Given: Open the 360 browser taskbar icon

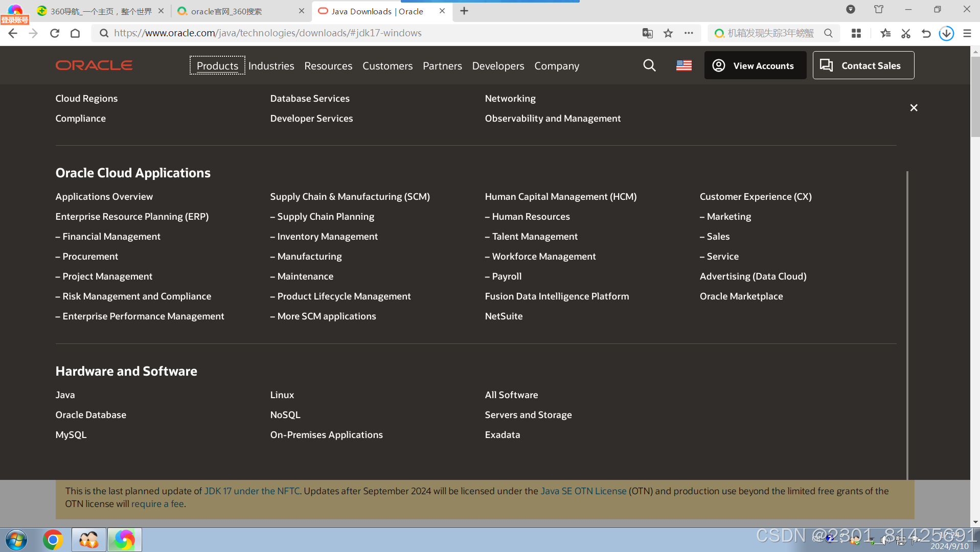Looking at the screenshot, I should (x=124, y=540).
